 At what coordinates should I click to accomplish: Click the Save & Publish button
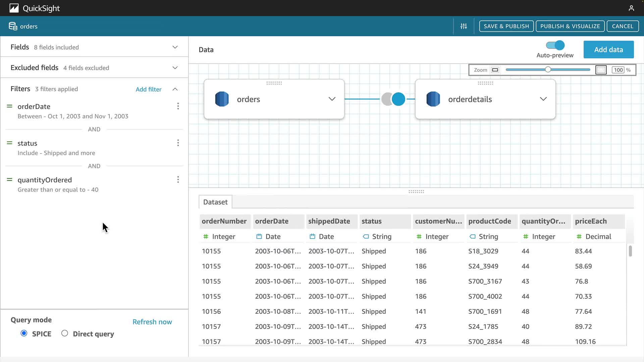pos(506,26)
